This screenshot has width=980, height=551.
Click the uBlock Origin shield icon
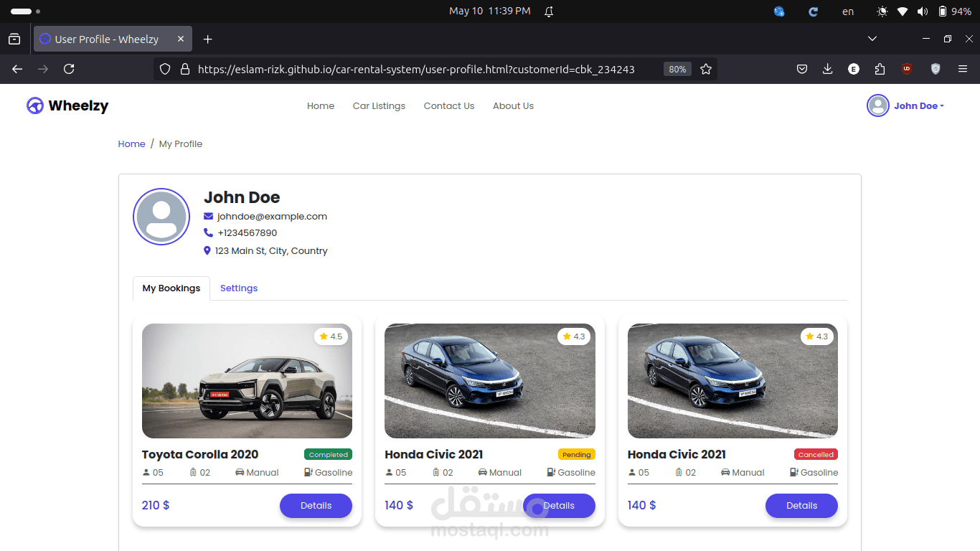tap(907, 69)
